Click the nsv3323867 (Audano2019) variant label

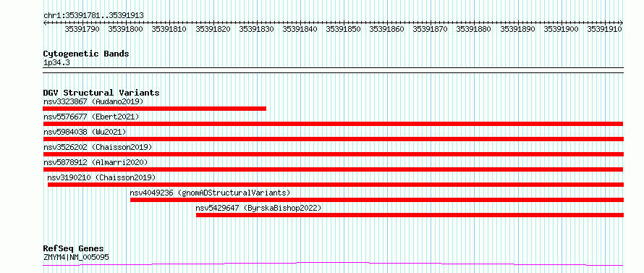(x=93, y=101)
